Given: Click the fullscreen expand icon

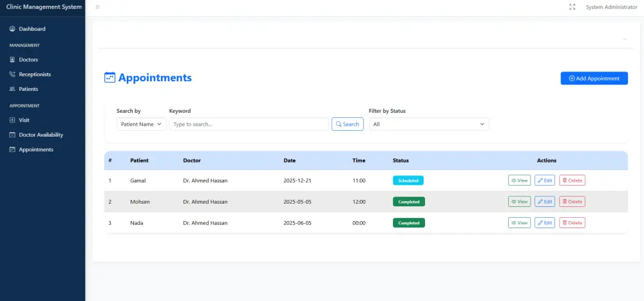Looking at the screenshot, I should click(572, 7).
